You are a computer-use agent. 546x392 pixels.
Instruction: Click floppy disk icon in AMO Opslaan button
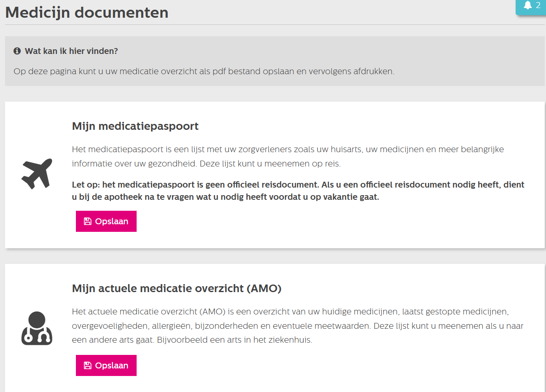[88, 365]
